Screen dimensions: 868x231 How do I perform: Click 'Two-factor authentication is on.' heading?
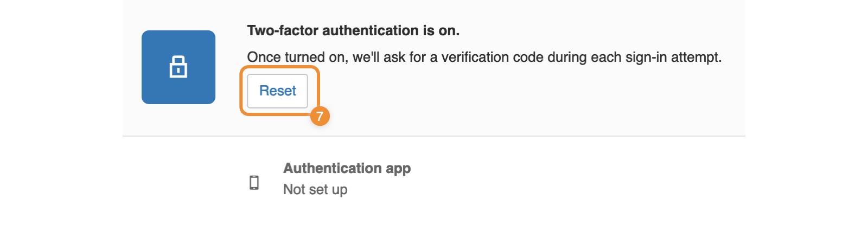[x=353, y=30]
